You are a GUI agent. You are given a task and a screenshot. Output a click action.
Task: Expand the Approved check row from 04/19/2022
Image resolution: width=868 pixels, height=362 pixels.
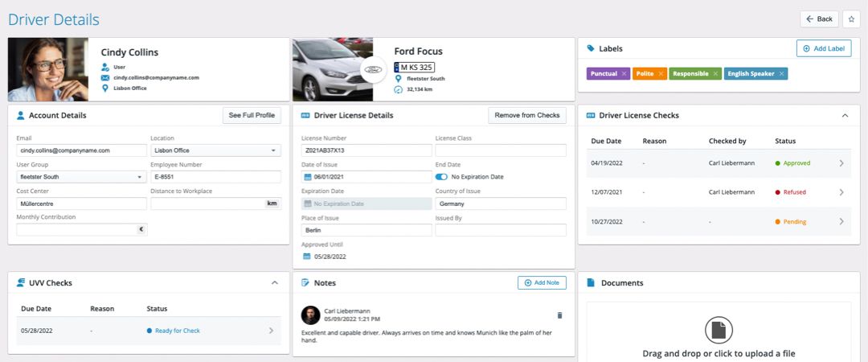click(841, 163)
